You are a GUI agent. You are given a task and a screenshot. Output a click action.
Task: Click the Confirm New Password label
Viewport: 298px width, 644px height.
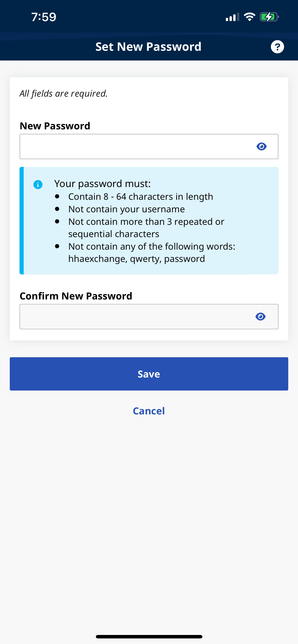(x=76, y=296)
